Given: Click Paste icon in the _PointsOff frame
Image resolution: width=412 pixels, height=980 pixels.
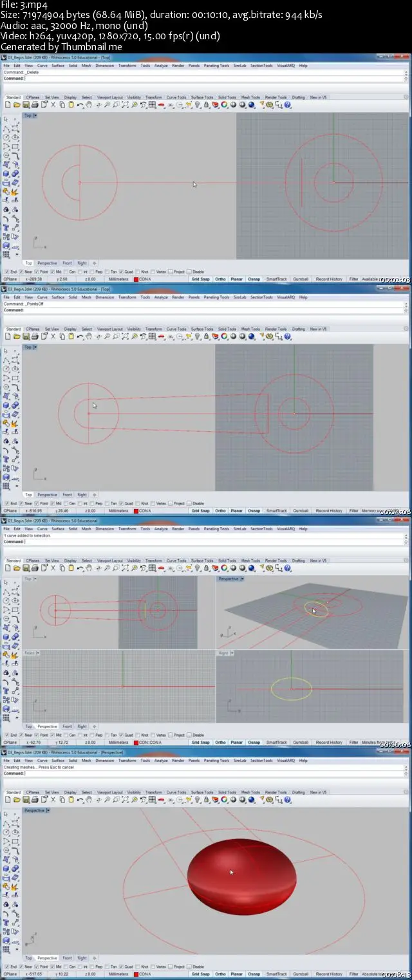Looking at the screenshot, I should (71, 336).
